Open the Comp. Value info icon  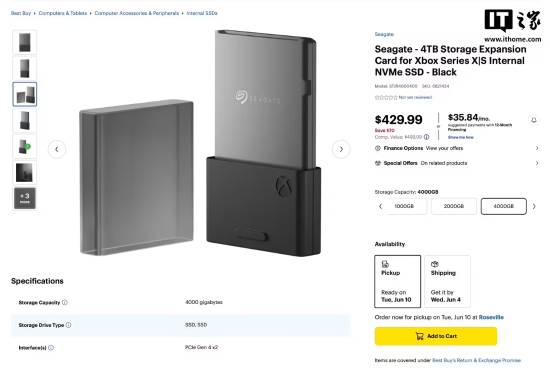click(x=426, y=137)
